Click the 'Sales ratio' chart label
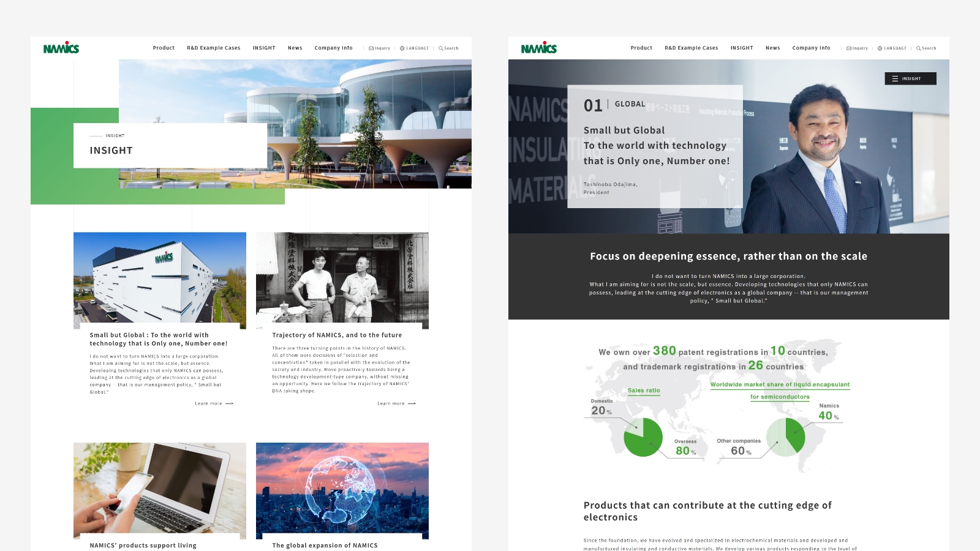The image size is (980, 551). tap(644, 391)
